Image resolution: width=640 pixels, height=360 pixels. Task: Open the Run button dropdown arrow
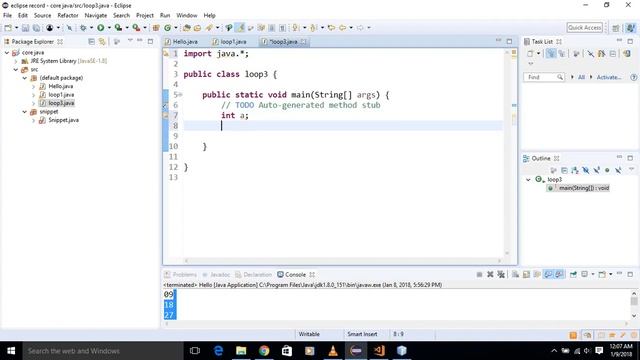point(109,28)
